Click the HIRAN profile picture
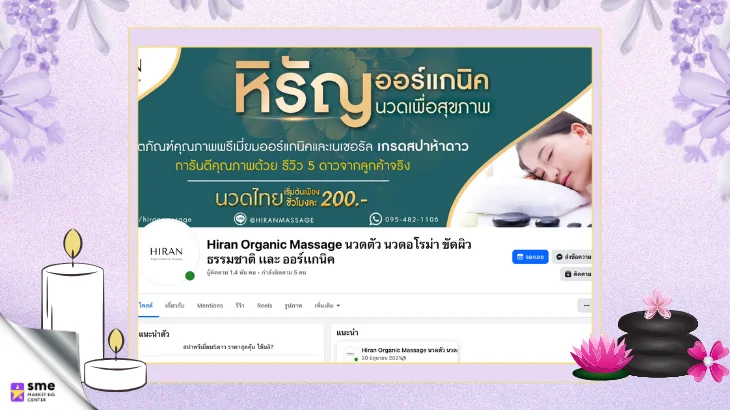The image size is (730, 410). tap(168, 253)
